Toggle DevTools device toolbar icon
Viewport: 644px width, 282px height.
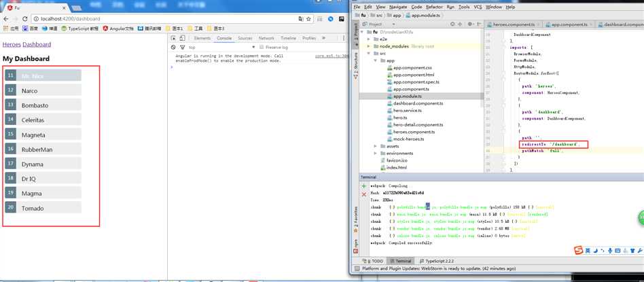coord(182,38)
